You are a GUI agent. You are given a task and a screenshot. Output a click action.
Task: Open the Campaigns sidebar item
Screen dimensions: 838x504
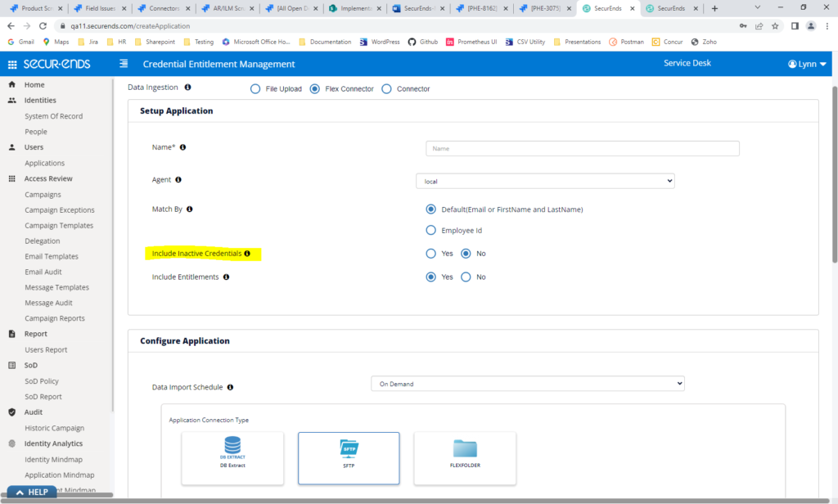pos(43,195)
